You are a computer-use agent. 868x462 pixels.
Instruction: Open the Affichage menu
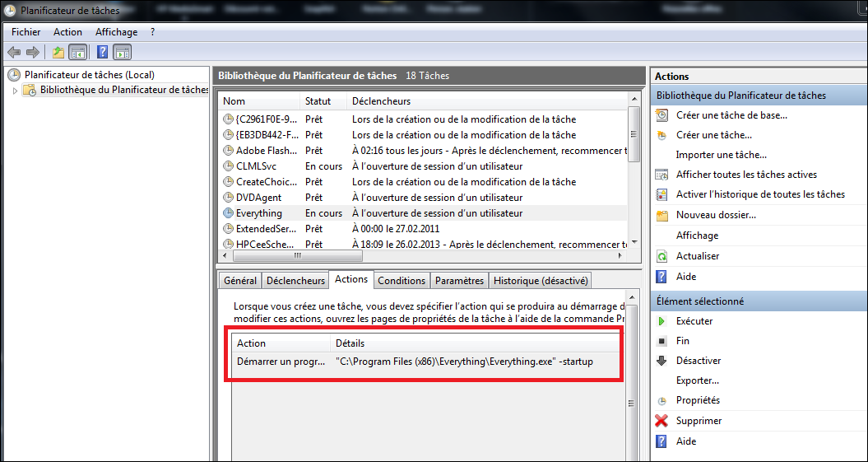pyautogui.click(x=116, y=32)
